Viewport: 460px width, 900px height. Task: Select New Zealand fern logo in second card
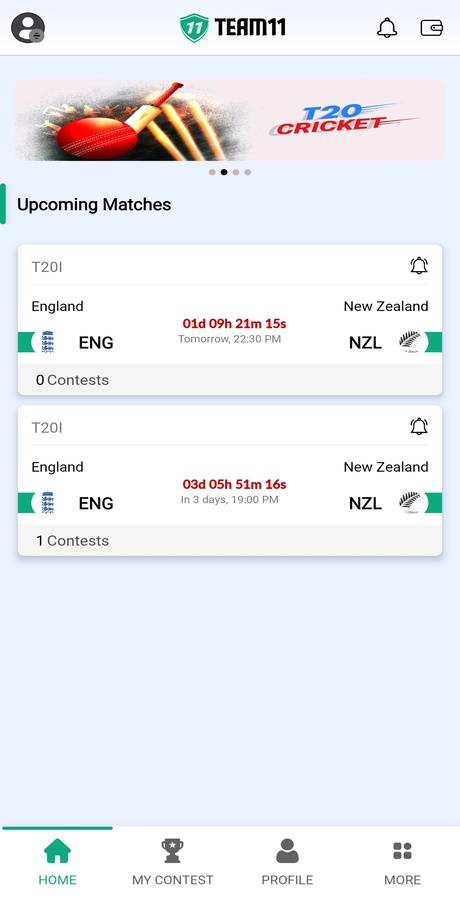click(409, 502)
